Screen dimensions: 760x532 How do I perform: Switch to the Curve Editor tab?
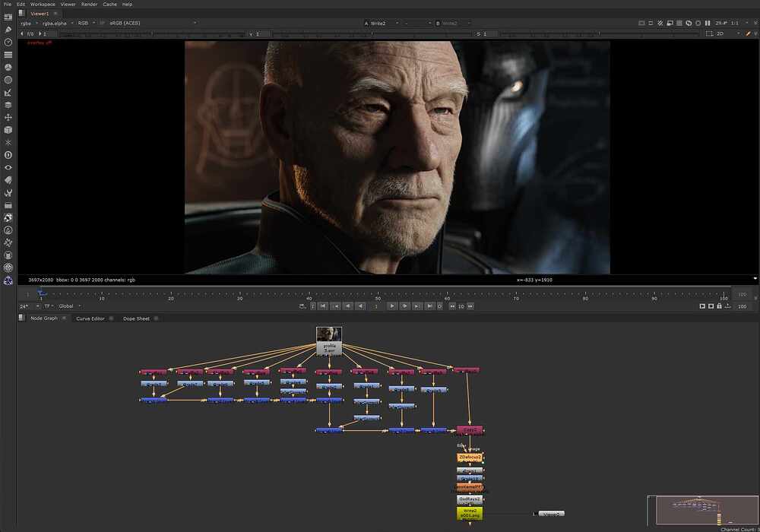click(x=90, y=318)
